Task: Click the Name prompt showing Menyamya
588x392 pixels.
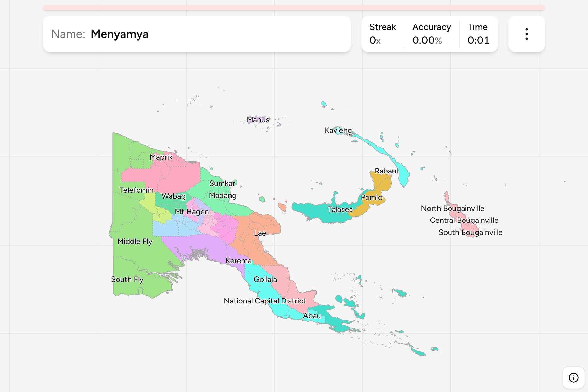Action: (x=197, y=34)
